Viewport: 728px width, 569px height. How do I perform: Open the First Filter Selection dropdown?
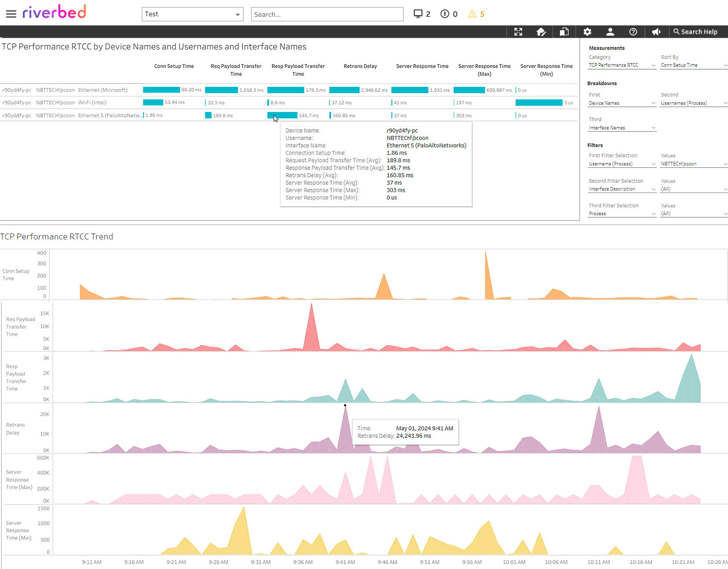(622, 164)
